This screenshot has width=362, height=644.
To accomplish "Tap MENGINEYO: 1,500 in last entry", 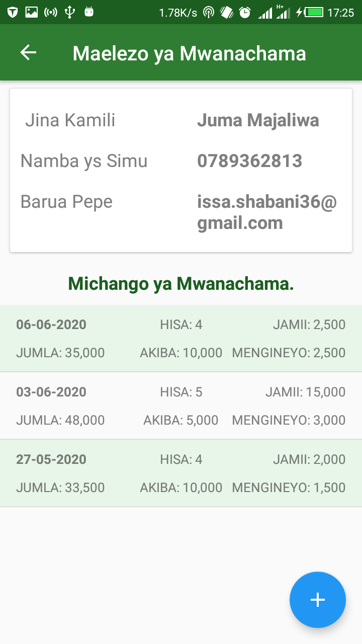I will point(289,488).
